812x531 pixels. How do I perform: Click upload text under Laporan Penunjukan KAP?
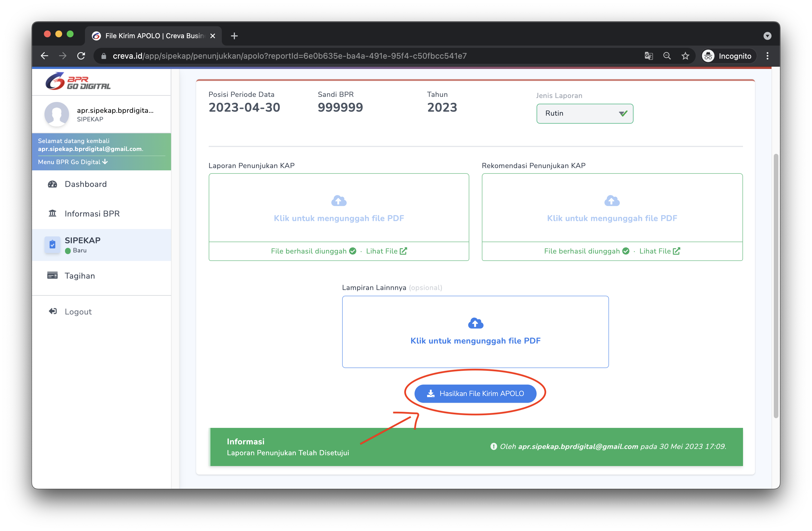click(x=338, y=218)
